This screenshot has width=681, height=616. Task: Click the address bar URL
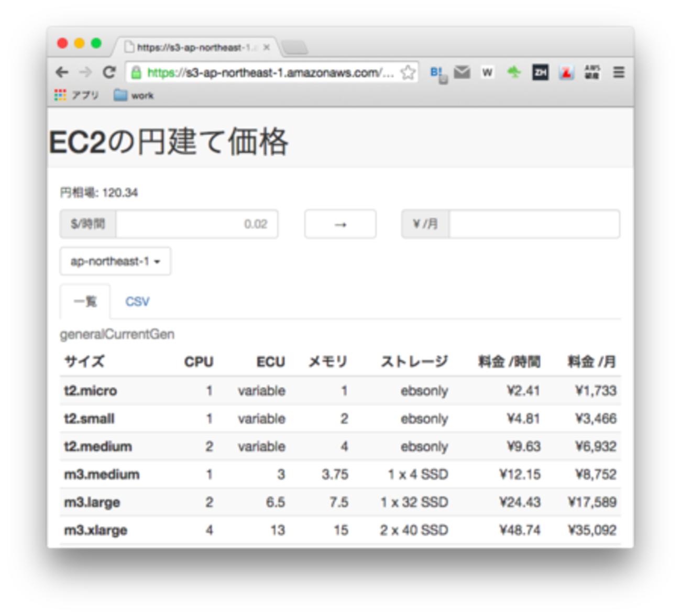coord(270,73)
